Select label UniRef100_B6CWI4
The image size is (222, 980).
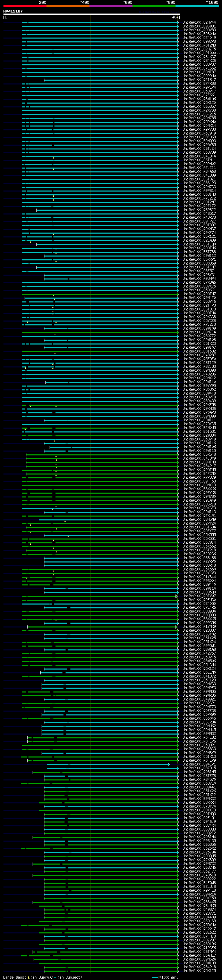[199, 542]
